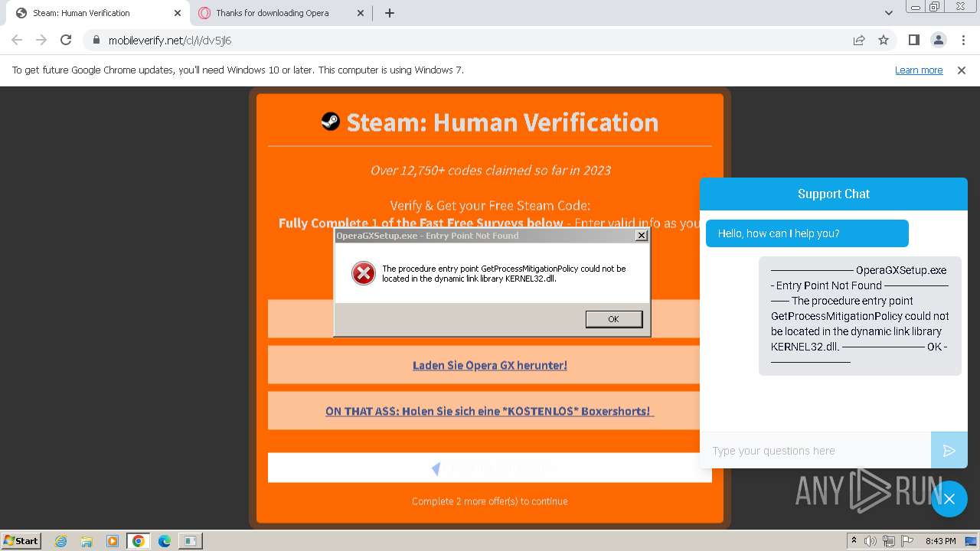Screen dimensions: 980x551
Task: Expand the tab search dropdown arrow
Action: [x=889, y=13]
